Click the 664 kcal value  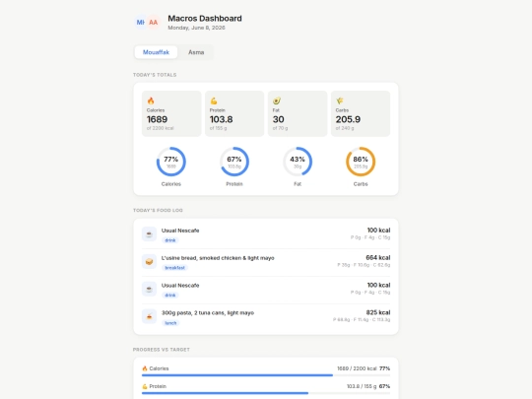(x=378, y=257)
